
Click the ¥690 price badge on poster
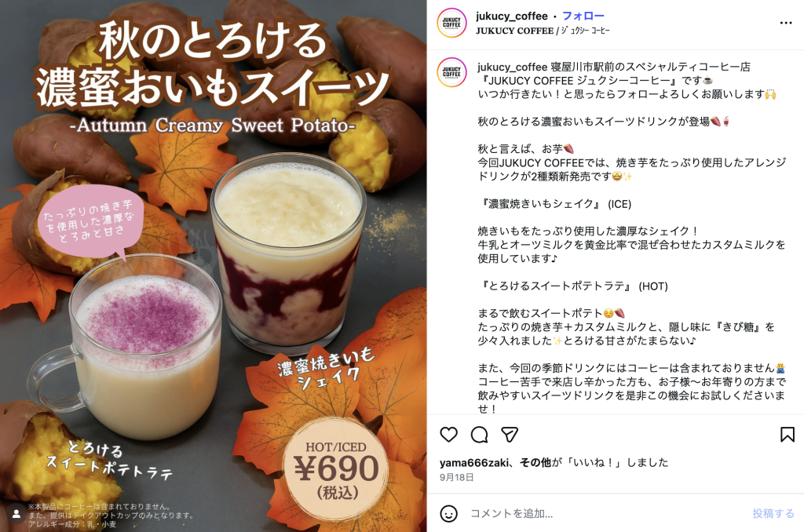(336, 469)
